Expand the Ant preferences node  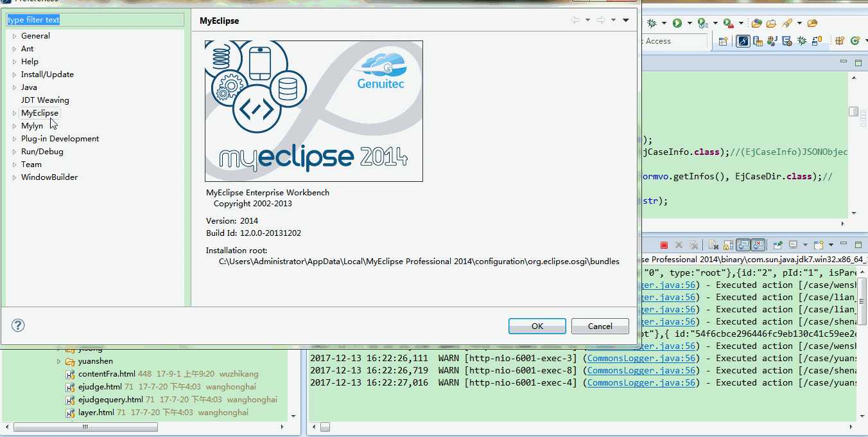(14, 49)
